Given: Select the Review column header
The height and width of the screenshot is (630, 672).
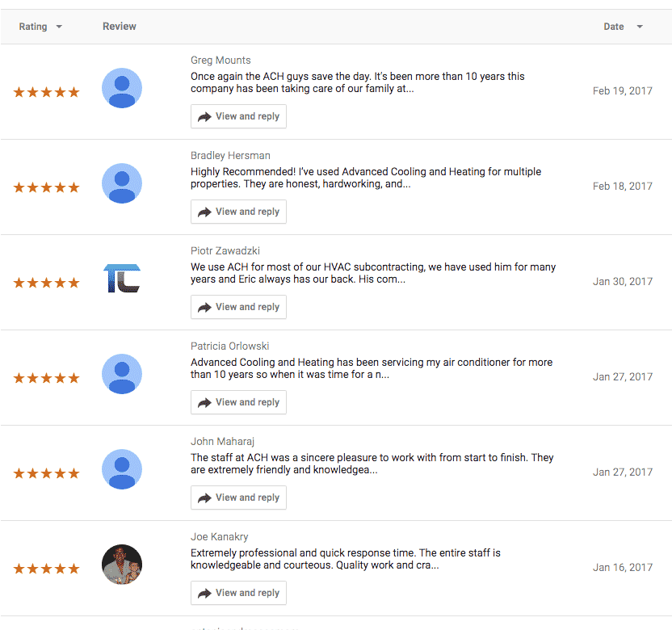Looking at the screenshot, I should (120, 27).
